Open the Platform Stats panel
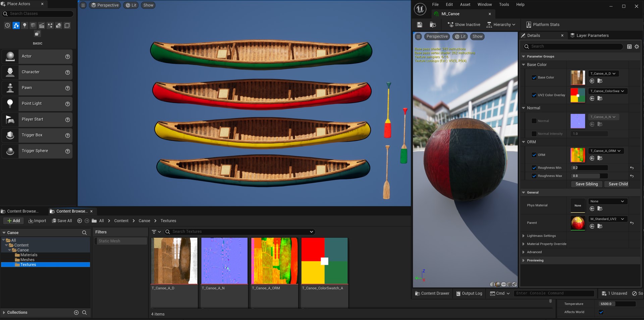644x320 pixels. [543, 24]
